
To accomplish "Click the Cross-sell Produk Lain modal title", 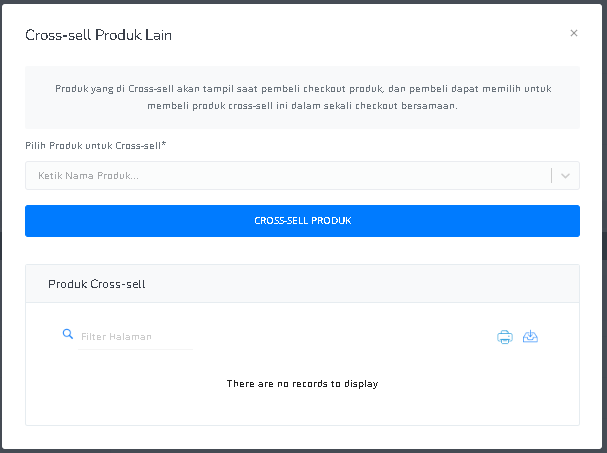I will pos(98,35).
